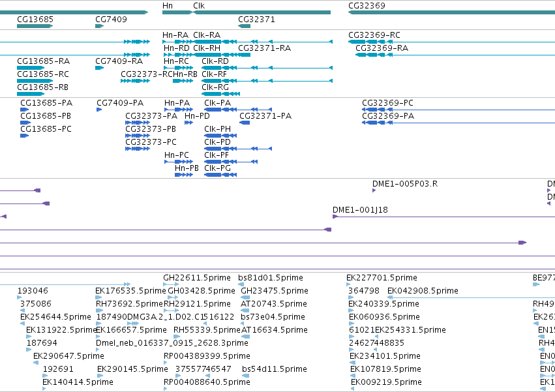Select protein Hn-PA
The height and width of the screenshot is (392, 555).
pos(177,103)
